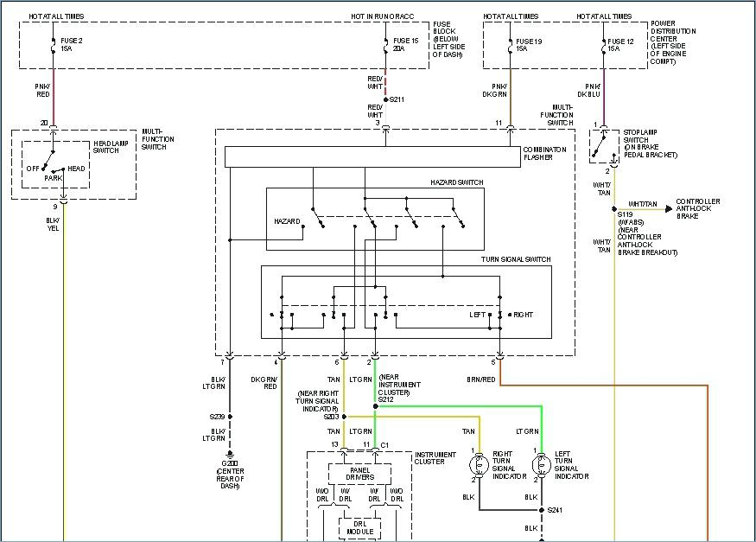Click the FUSE 12 15A label

click(x=620, y=45)
